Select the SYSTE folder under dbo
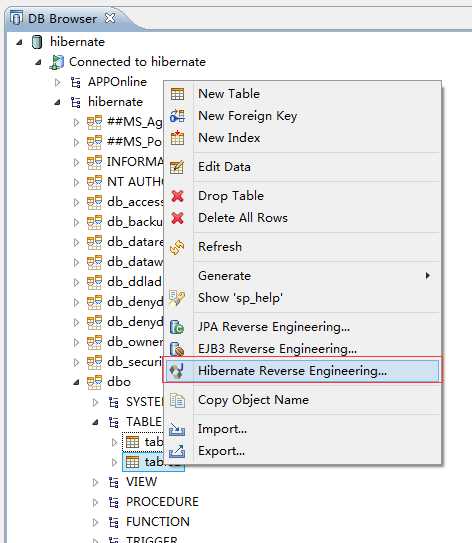The width and height of the screenshot is (472, 543). click(x=135, y=402)
